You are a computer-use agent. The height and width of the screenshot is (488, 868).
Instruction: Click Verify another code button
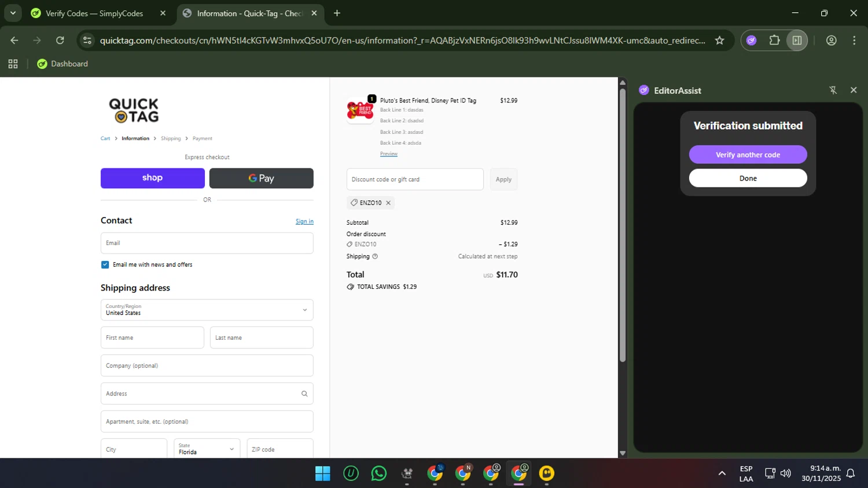(748, 155)
